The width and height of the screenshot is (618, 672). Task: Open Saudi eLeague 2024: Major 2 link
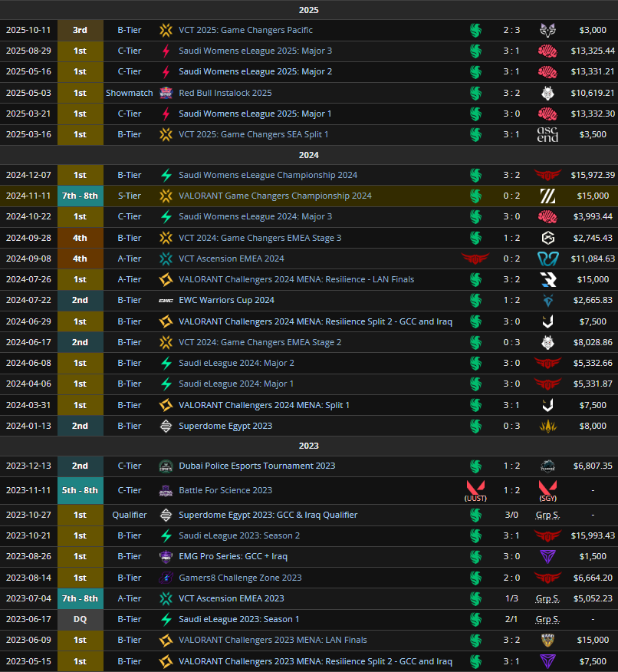click(236, 363)
